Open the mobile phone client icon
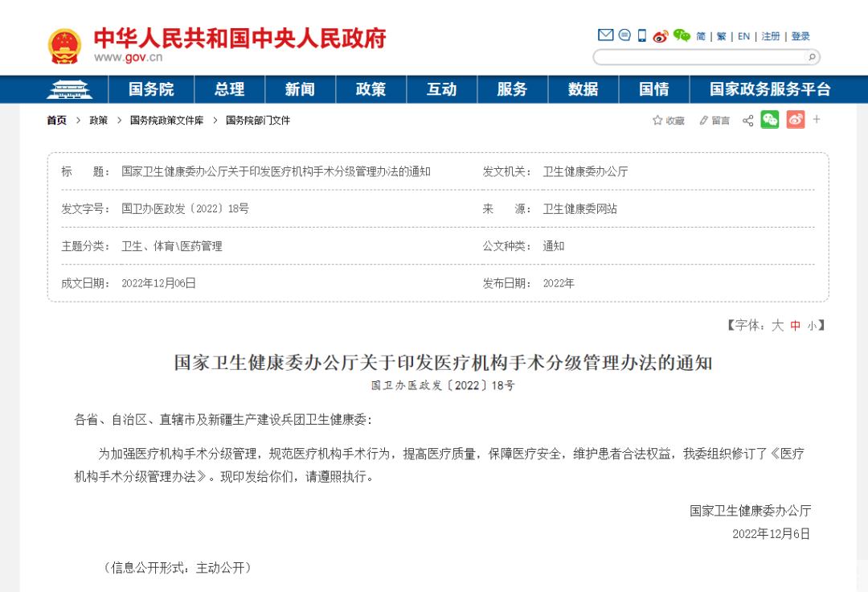The image size is (868, 592). coord(642,35)
